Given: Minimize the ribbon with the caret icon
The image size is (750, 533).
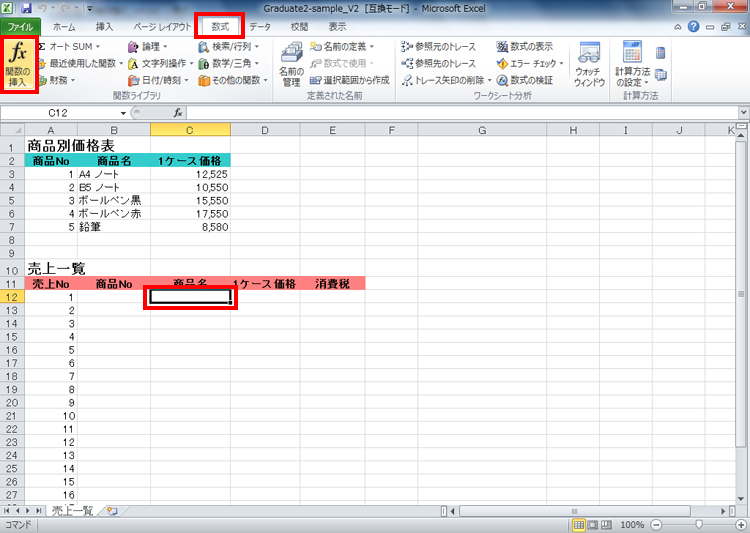Looking at the screenshot, I should (x=678, y=27).
